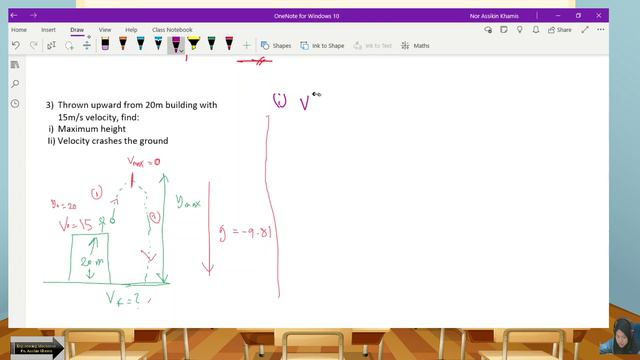
Task: Pick the blue pen
Action: [140, 44]
